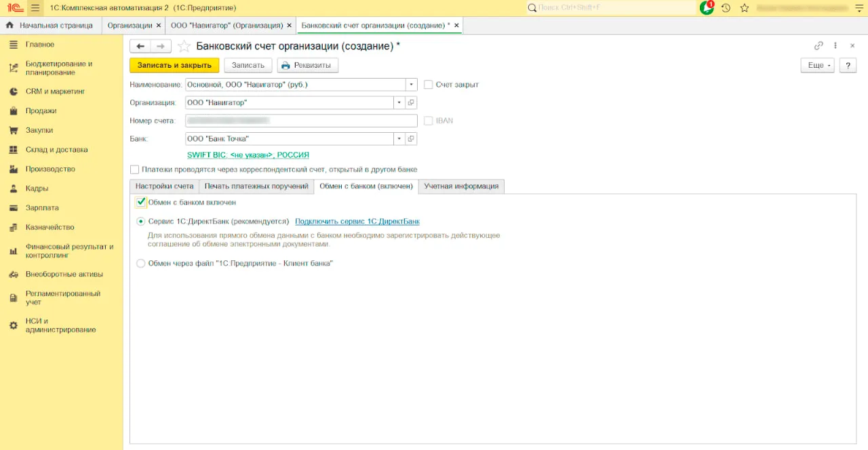Viewport: 868px width, 450px height.
Task: Switch to Настройки счета tab
Action: pos(164,186)
